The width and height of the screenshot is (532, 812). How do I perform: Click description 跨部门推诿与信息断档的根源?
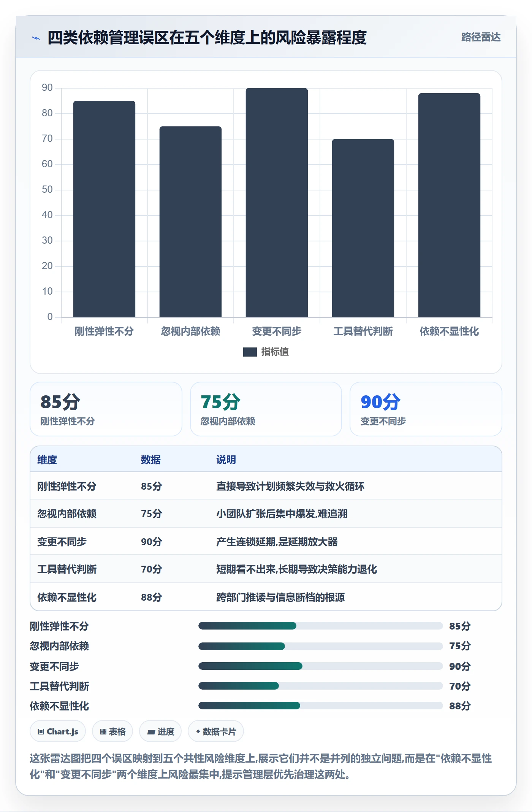pos(280,597)
